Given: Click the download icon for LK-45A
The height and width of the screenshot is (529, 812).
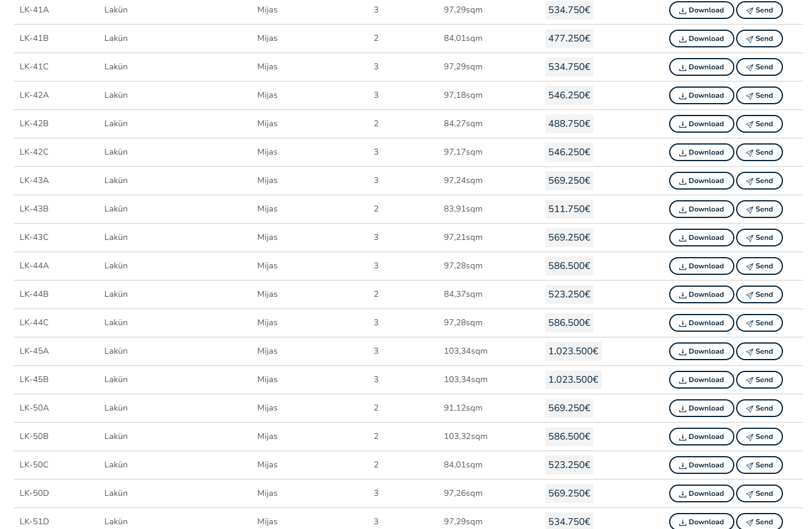Looking at the screenshot, I should pyautogui.click(x=682, y=352).
